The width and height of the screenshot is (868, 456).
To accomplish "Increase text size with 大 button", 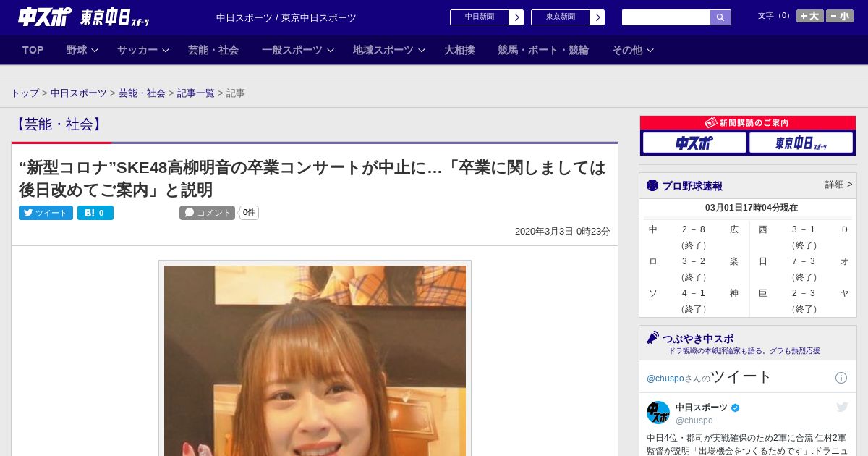I will click(810, 16).
